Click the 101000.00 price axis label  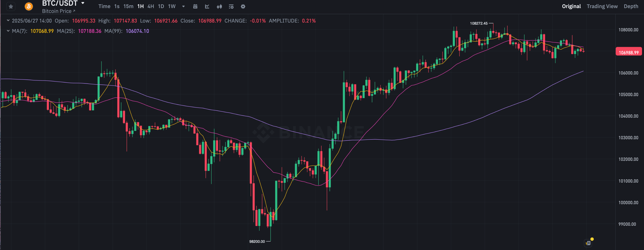(x=628, y=181)
